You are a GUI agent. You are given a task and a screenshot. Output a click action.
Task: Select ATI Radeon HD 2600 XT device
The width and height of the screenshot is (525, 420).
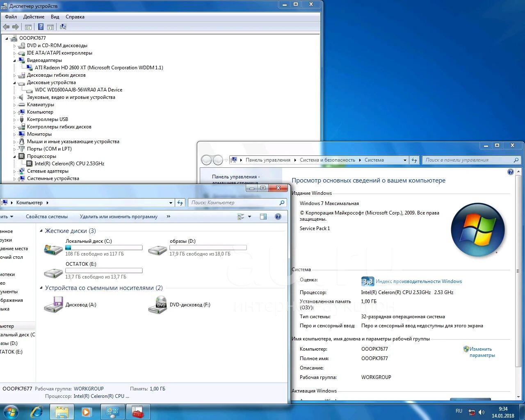click(99, 68)
